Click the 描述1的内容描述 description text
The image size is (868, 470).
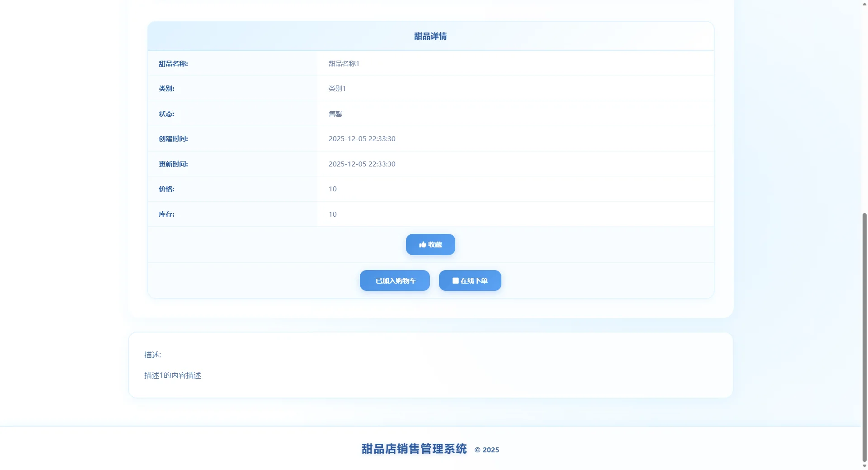[172, 375]
